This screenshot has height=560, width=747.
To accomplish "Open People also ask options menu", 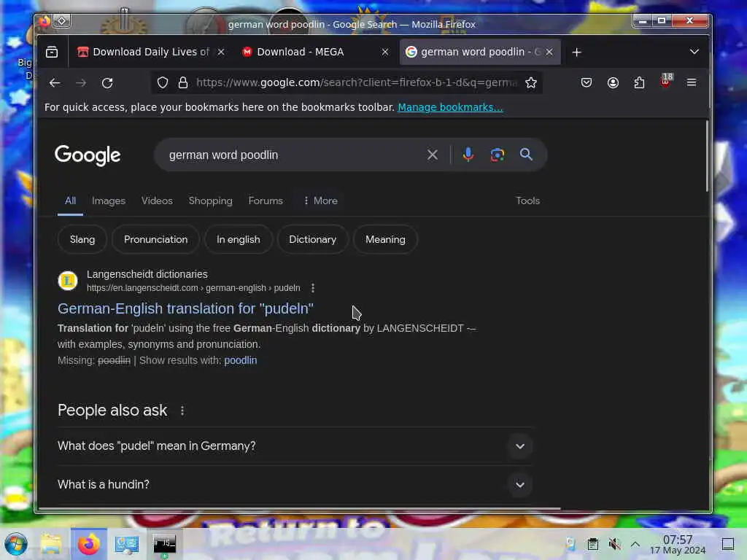I will tap(182, 411).
